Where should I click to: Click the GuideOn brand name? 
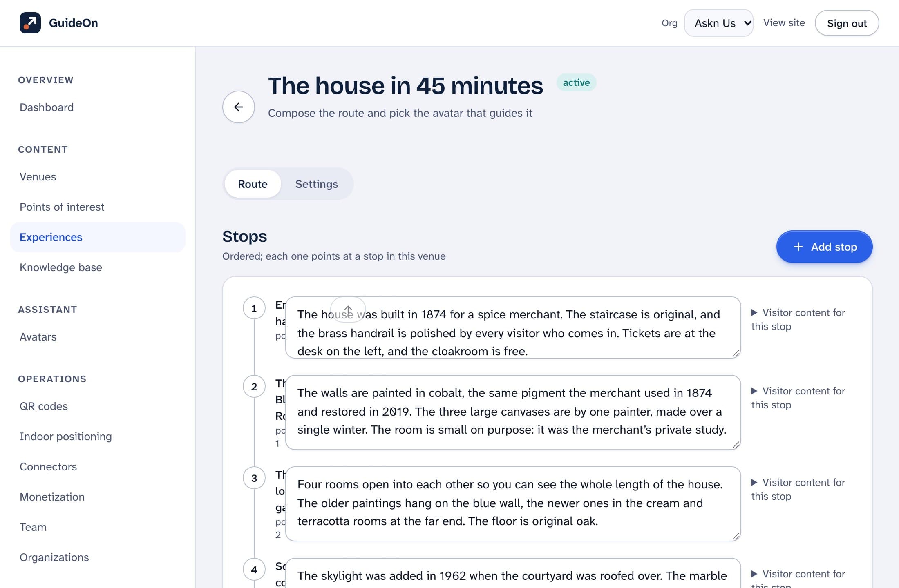[x=74, y=23]
